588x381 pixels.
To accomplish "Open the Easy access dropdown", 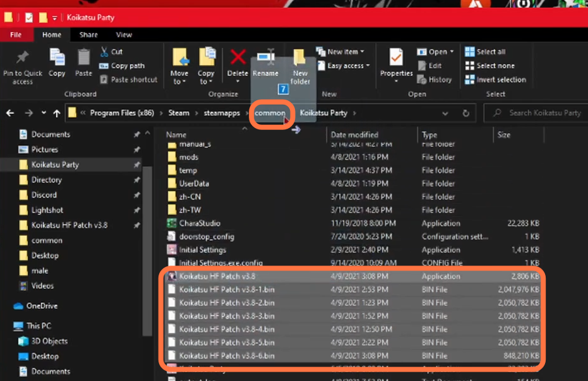I will coord(344,66).
